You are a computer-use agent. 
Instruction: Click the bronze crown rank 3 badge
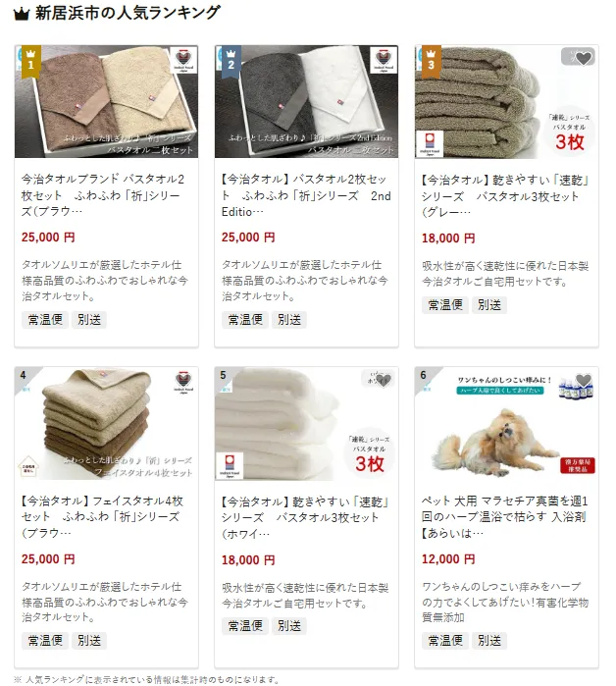(431, 61)
